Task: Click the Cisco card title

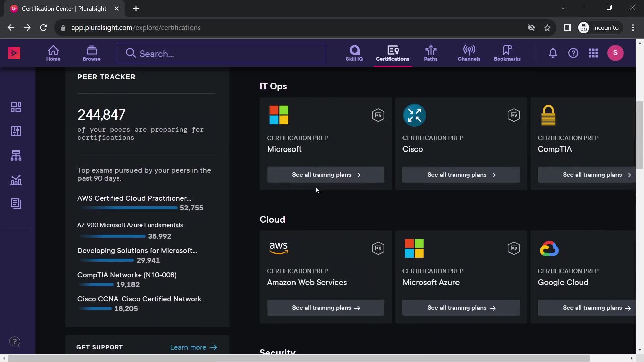Action: tap(413, 149)
